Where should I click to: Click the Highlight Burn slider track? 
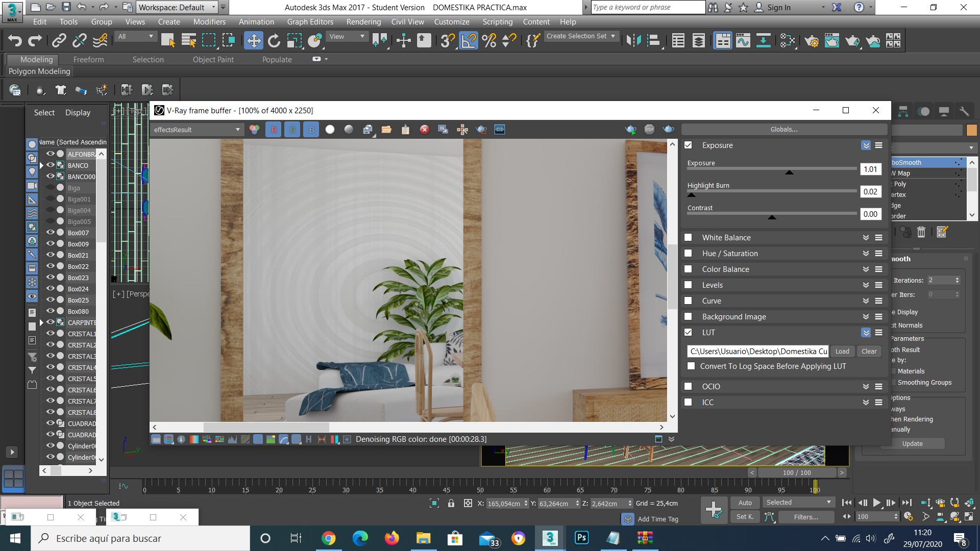(771, 191)
